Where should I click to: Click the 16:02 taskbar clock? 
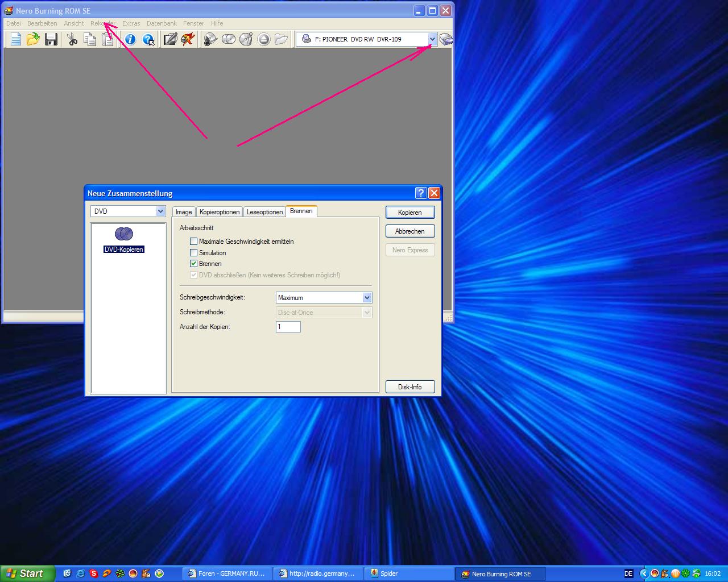pos(713,574)
